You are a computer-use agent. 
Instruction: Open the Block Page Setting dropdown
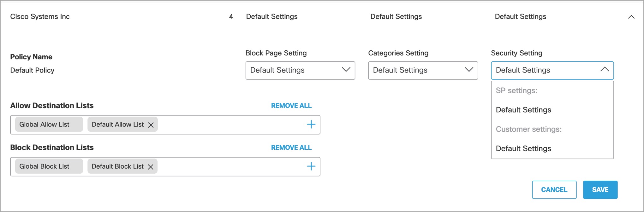pyautogui.click(x=300, y=70)
